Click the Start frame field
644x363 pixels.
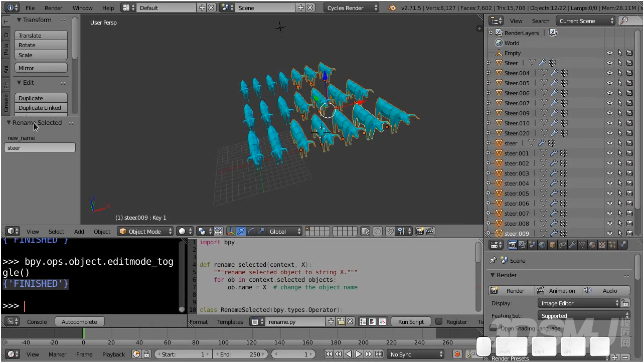tap(183, 354)
